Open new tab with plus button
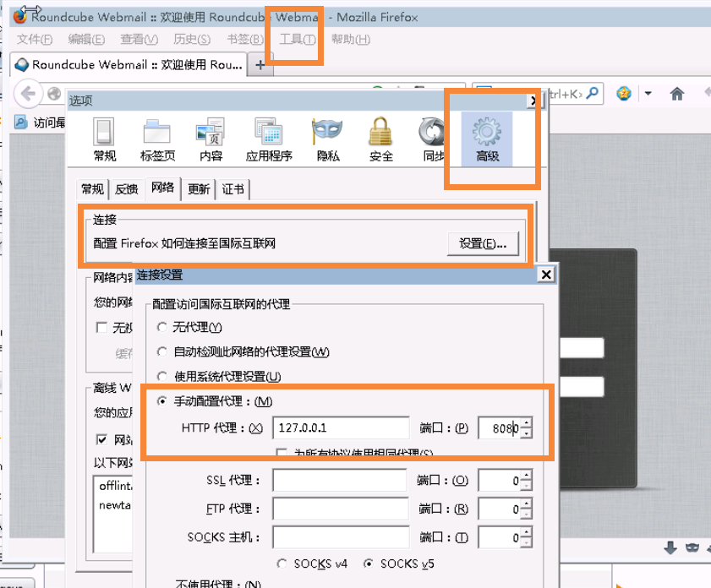The height and width of the screenshot is (588, 711). [260, 65]
